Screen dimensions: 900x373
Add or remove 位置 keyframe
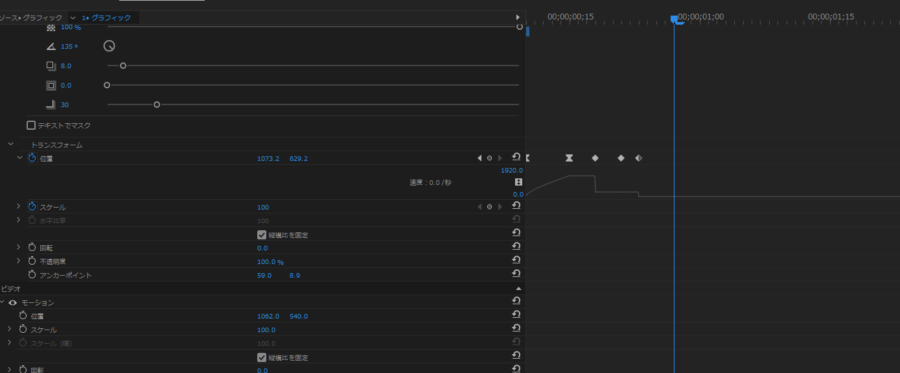pos(489,158)
